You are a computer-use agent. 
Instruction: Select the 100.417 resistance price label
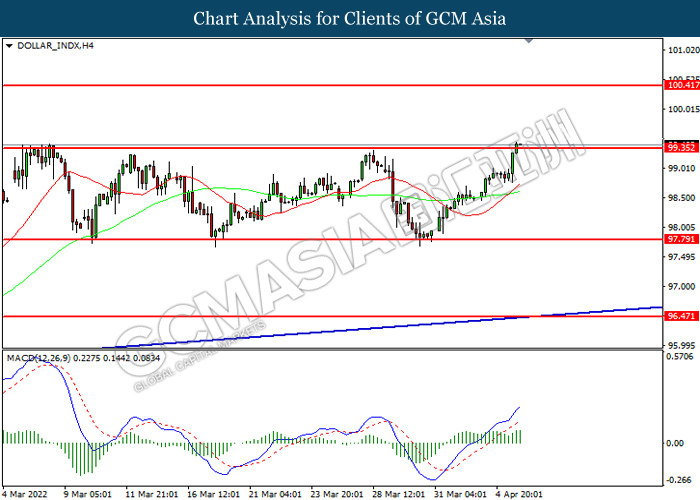coord(682,85)
